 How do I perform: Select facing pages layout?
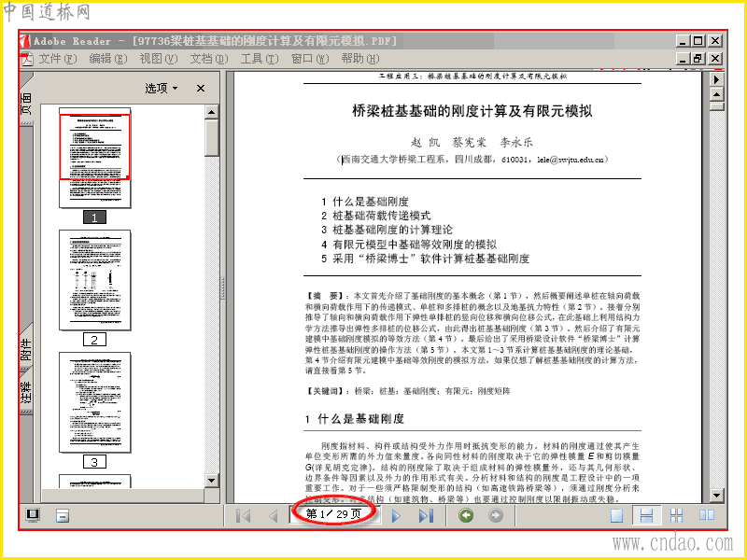click(707, 516)
